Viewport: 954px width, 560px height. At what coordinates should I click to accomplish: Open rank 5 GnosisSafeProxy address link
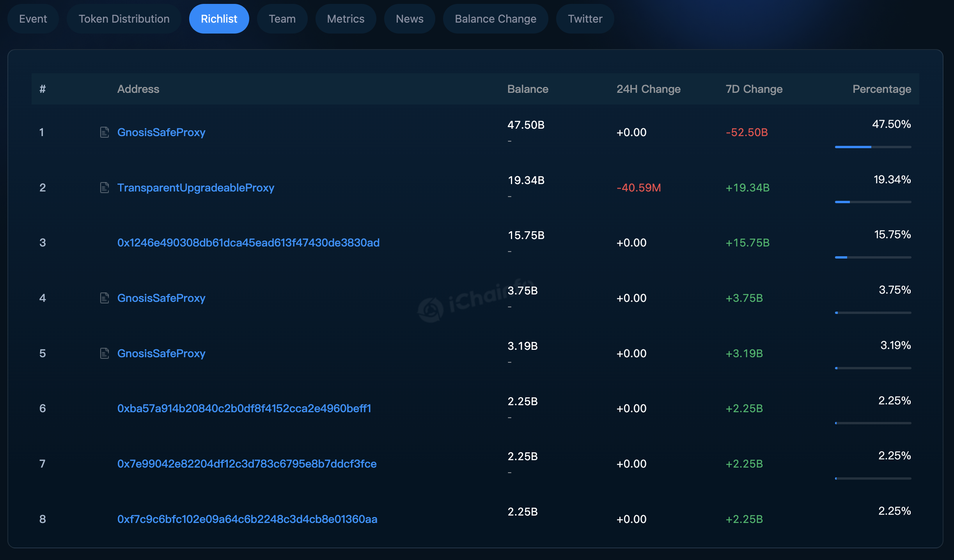(161, 353)
